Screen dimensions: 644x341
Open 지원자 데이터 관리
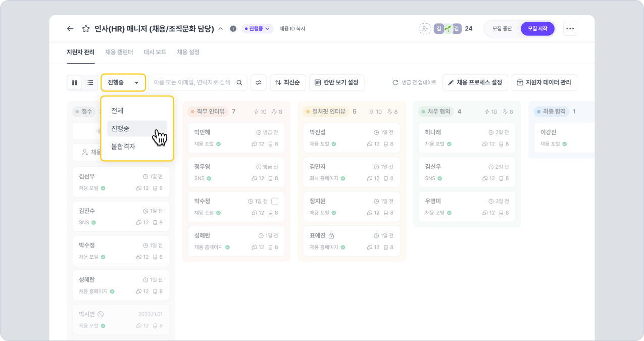point(544,82)
